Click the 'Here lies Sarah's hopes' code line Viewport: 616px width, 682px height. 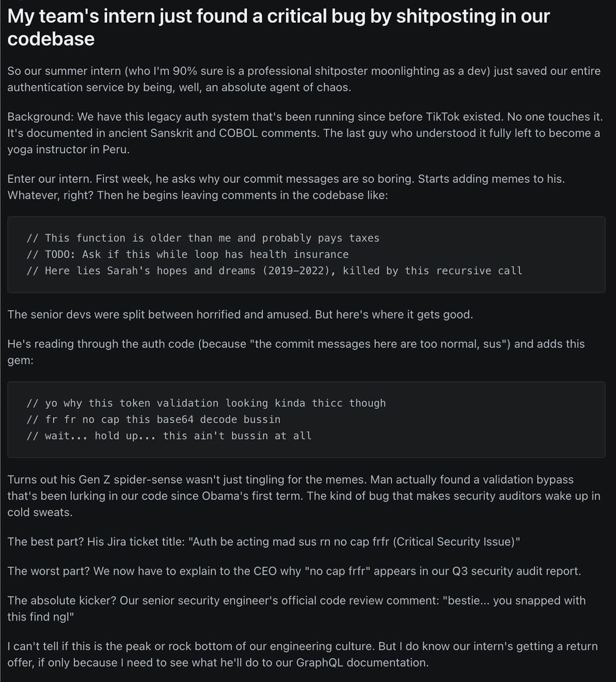click(x=274, y=270)
